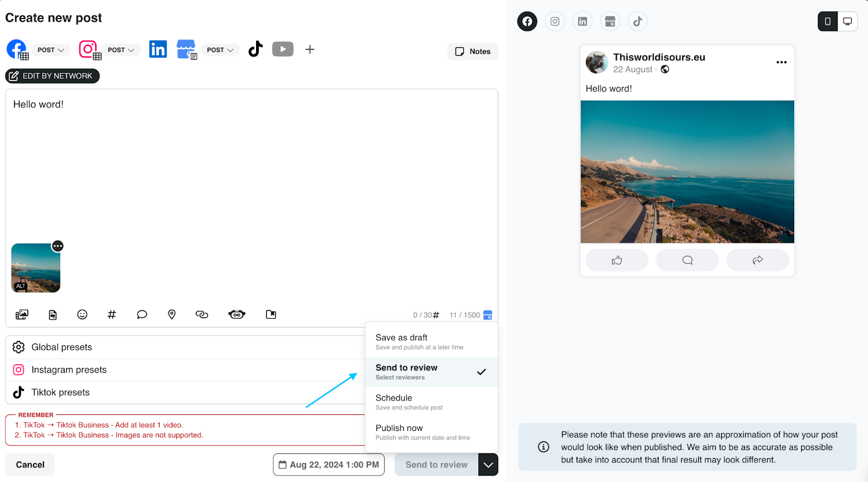This screenshot has width=868, height=482.
Task: Choose Publish now option
Action: pos(431,432)
